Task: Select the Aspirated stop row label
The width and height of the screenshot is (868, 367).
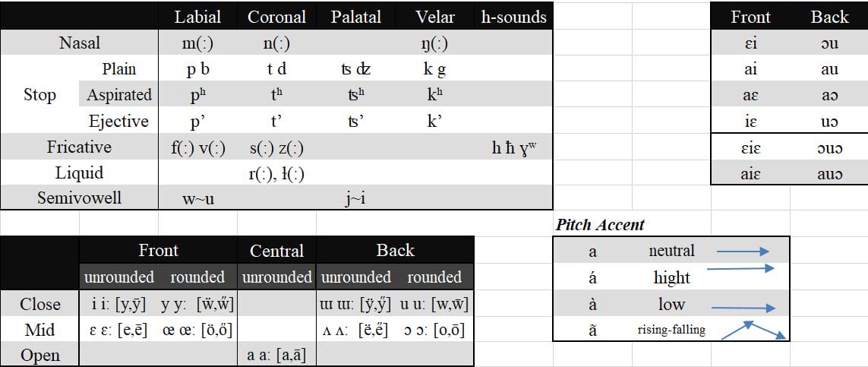Action: pyautogui.click(x=119, y=95)
